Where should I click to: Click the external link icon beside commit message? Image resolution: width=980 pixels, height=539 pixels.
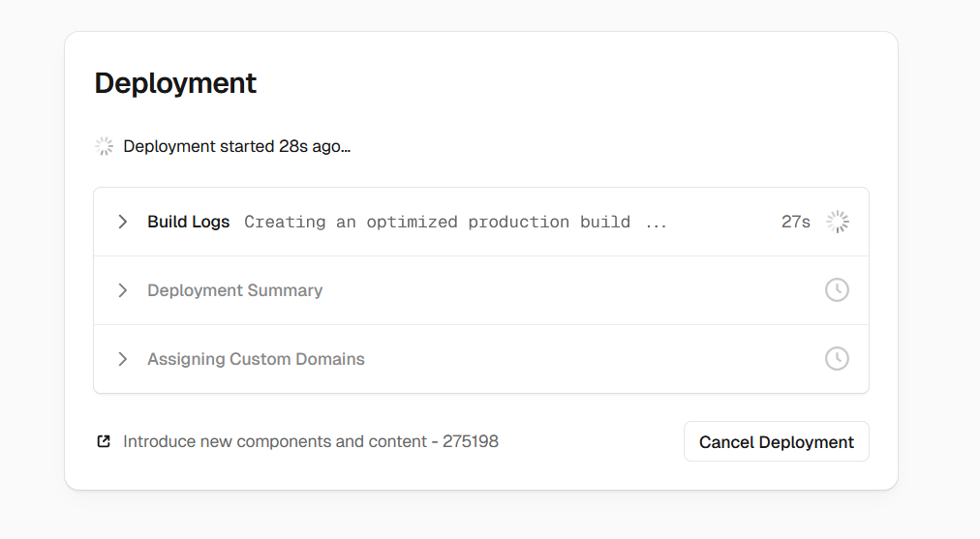(104, 441)
